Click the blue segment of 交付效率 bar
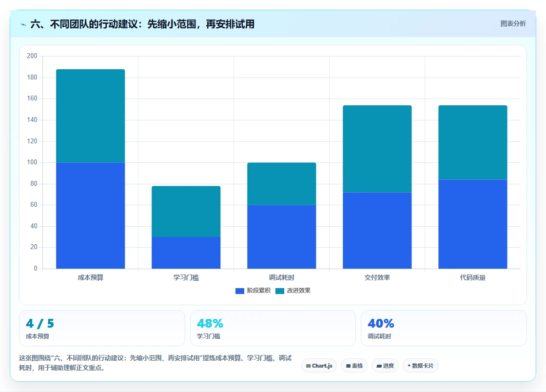The height and width of the screenshot is (392, 546). tap(377, 231)
